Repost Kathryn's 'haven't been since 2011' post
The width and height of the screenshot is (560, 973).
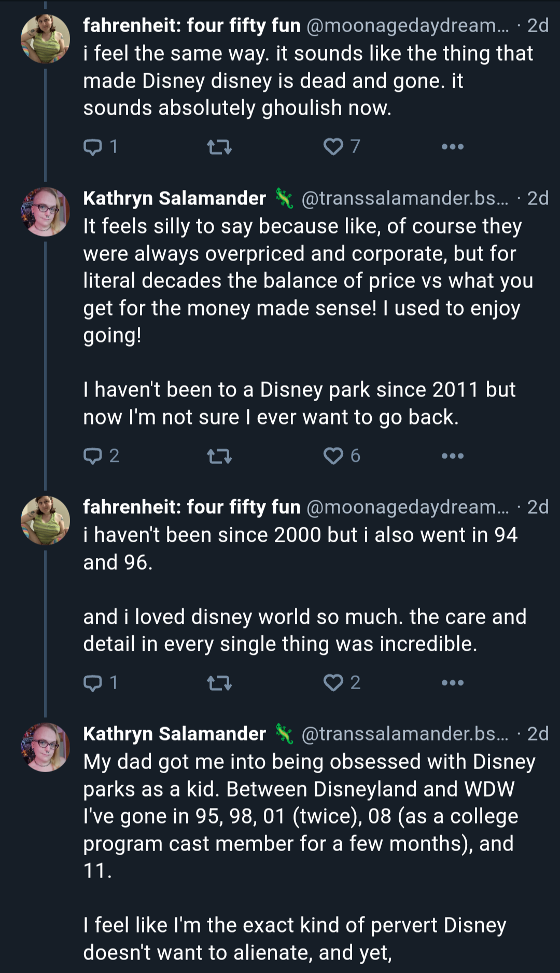(219, 457)
